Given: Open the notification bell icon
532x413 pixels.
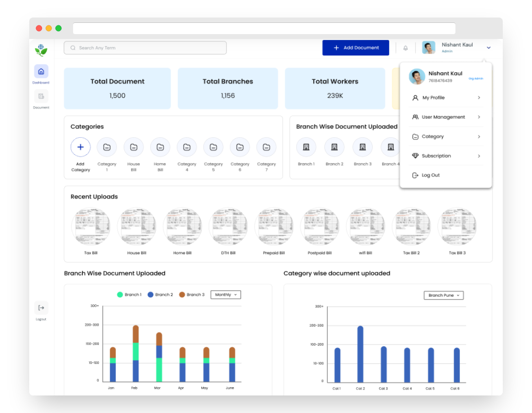Looking at the screenshot, I should point(405,48).
